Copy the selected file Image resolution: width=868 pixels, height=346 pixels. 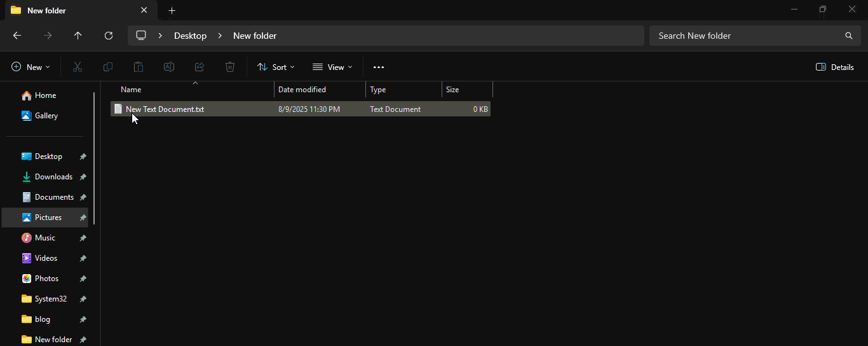pos(108,67)
